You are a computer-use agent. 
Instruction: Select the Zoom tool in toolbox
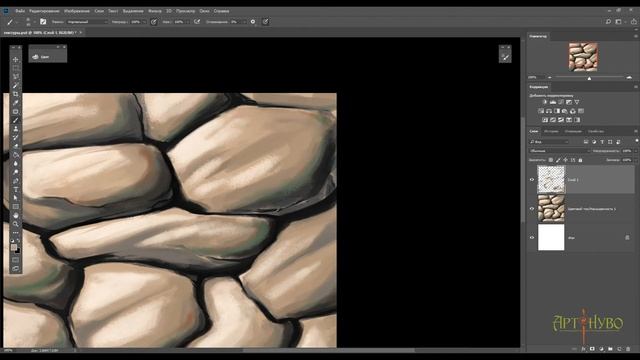(16, 224)
